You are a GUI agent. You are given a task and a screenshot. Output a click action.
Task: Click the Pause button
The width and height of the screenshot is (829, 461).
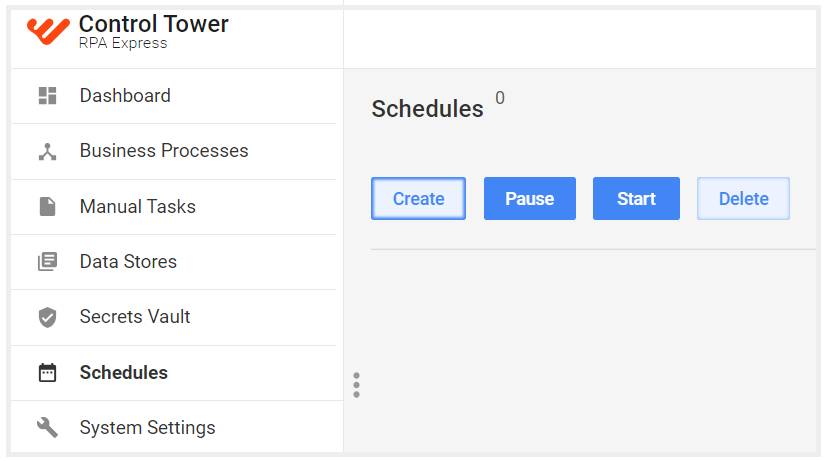pyautogui.click(x=530, y=199)
